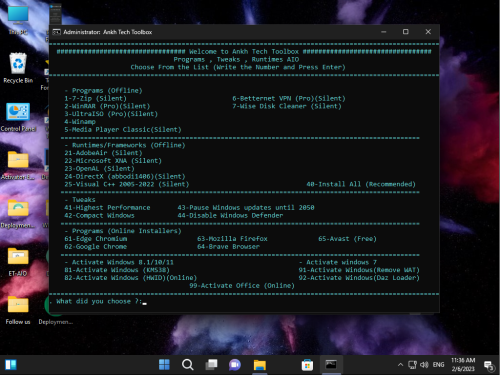Click the volume speaker tray icon
The width and height of the screenshot is (500, 375).
[x=424, y=365]
